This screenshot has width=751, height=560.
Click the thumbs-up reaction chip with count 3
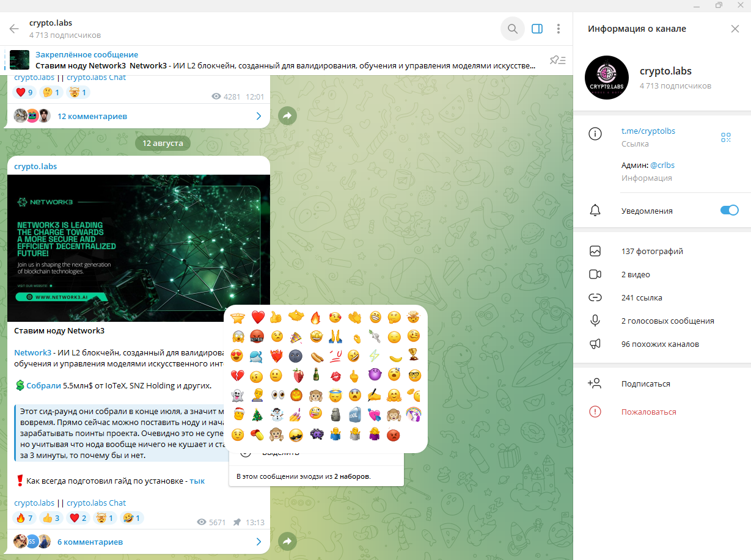(51, 518)
